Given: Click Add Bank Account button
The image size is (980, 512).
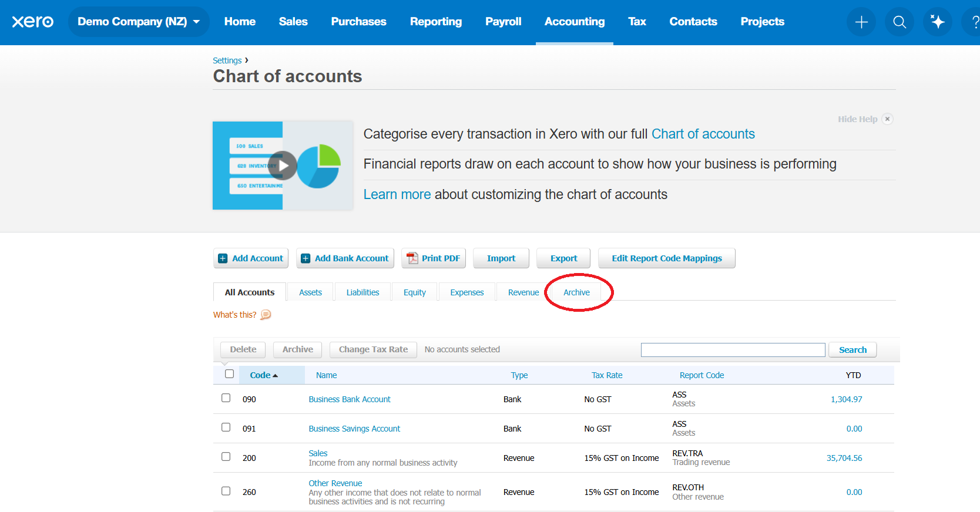Looking at the screenshot, I should (x=345, y=258).
